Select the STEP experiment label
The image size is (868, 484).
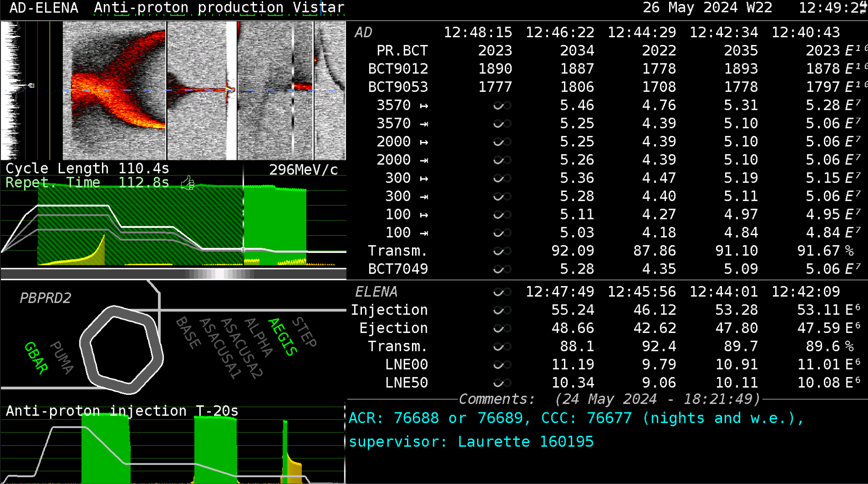(x=304, y=332)
